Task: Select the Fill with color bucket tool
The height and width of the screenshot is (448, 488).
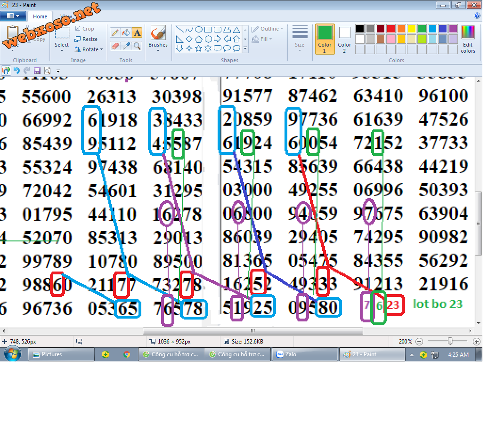Action: click(x=126, y=32)
